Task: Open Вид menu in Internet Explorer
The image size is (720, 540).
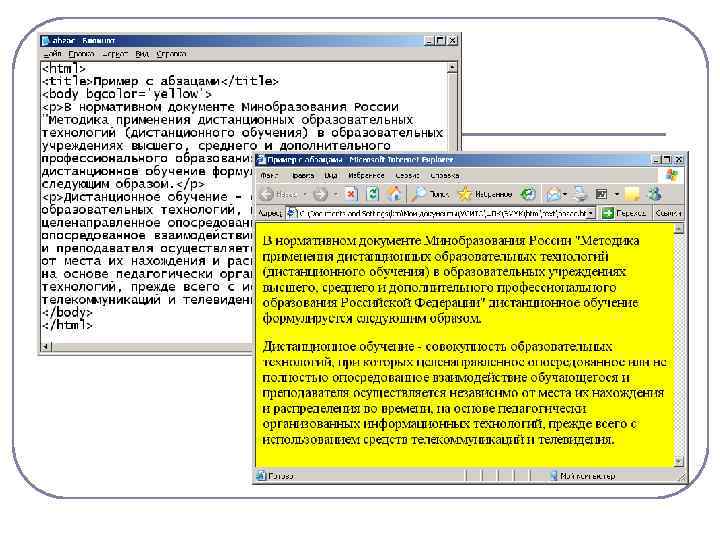Action: [331, 175]
